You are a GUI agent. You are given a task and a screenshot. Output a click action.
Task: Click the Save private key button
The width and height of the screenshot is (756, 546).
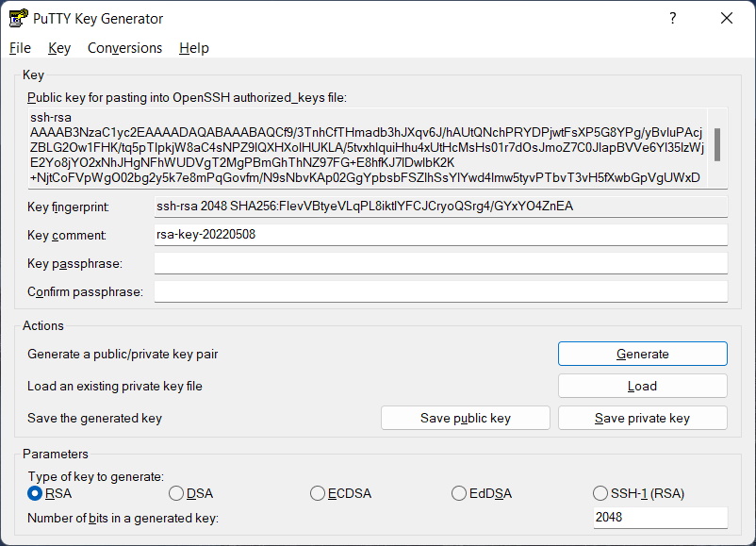point(642,418)
